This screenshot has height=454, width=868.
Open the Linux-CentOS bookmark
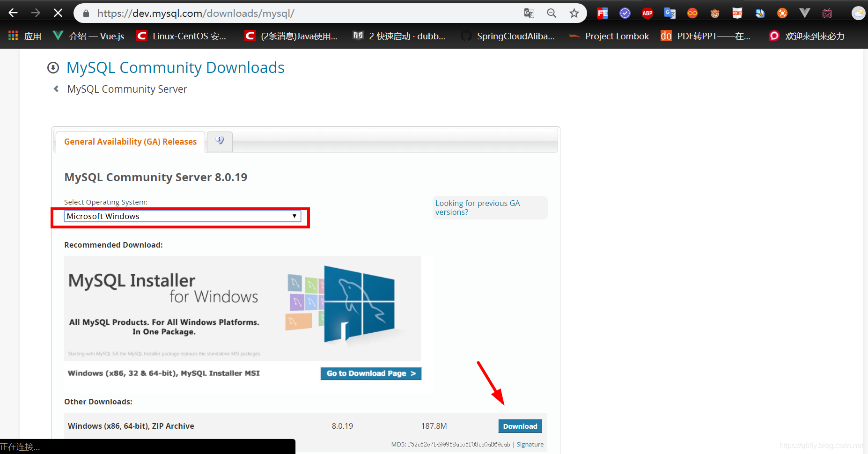pos(181,36)
